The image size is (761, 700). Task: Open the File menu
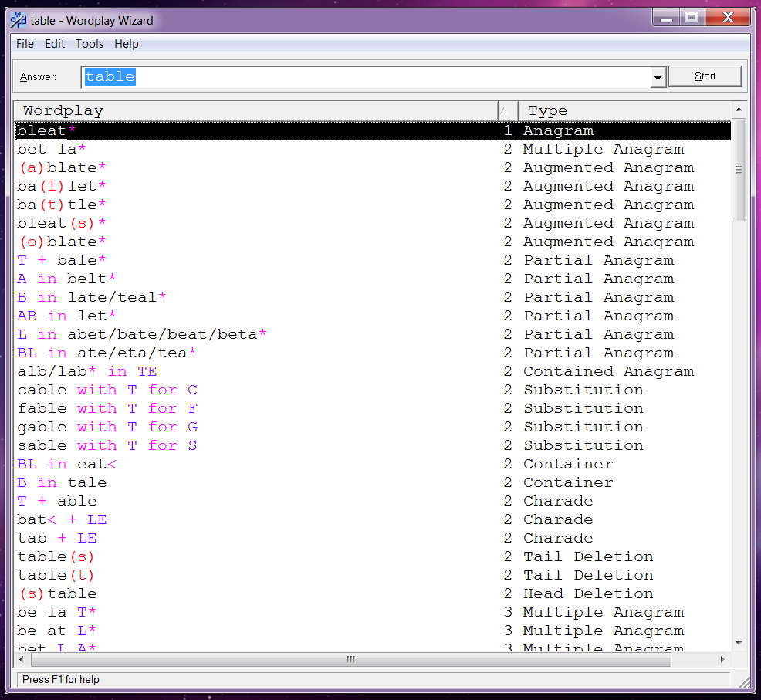coord(25,44)
